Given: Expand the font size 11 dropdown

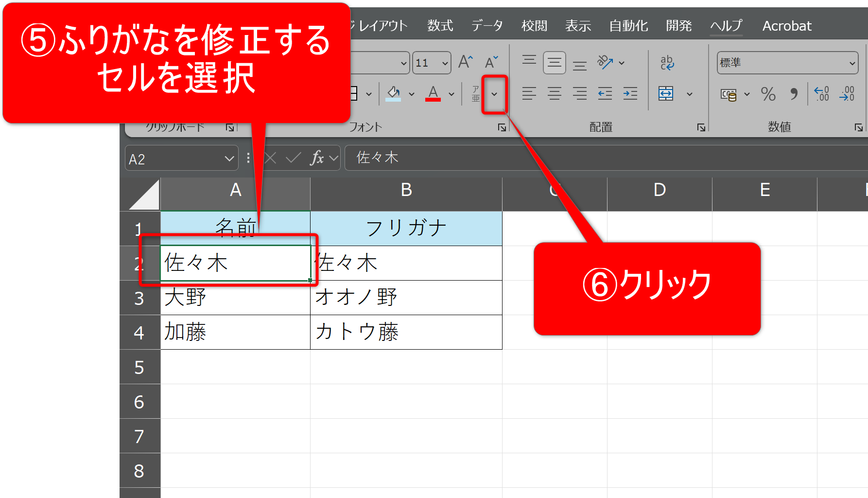Looking at the screenshot, I should pyautogui.click(x=445, y=63).
